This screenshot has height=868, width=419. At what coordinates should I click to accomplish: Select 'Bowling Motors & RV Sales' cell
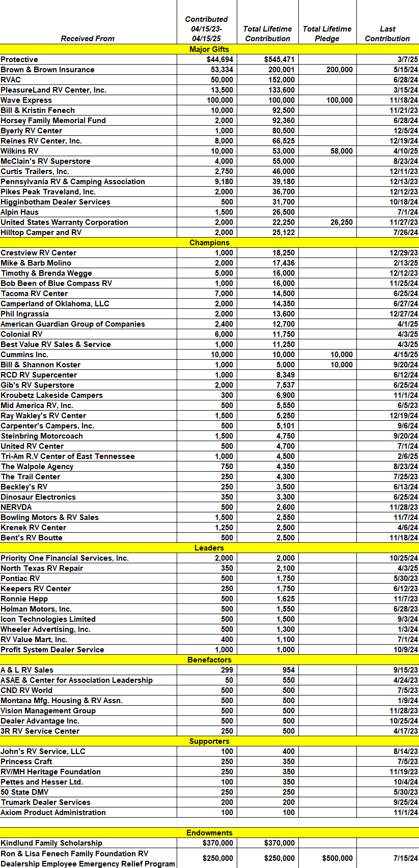tap(49, 517)
